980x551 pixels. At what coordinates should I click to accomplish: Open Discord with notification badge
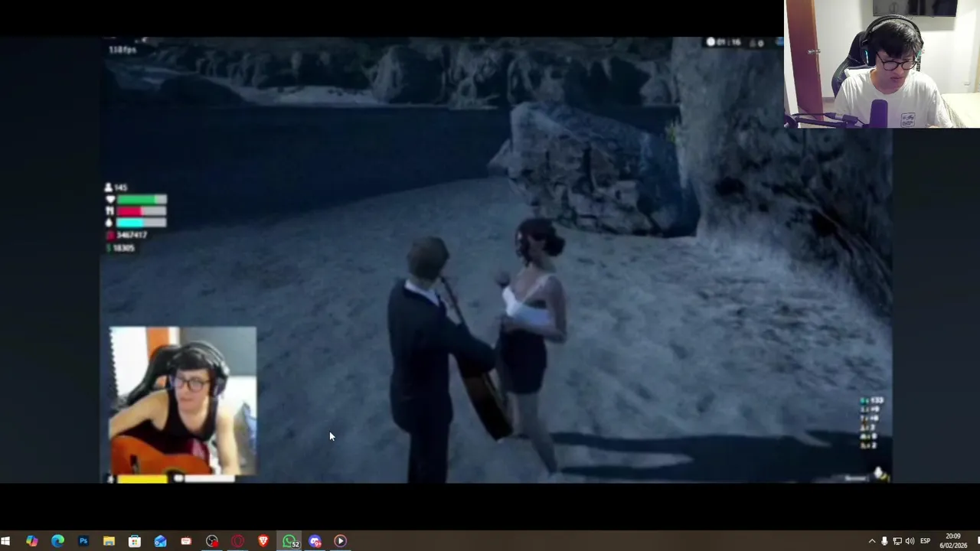coord(315,541)
